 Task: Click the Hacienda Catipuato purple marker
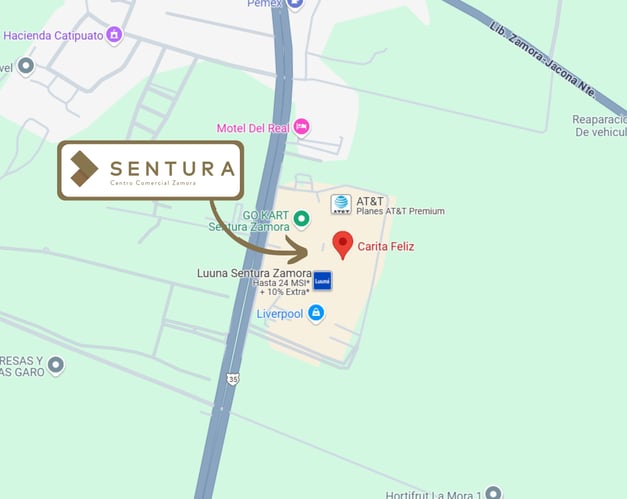point(115,35)
